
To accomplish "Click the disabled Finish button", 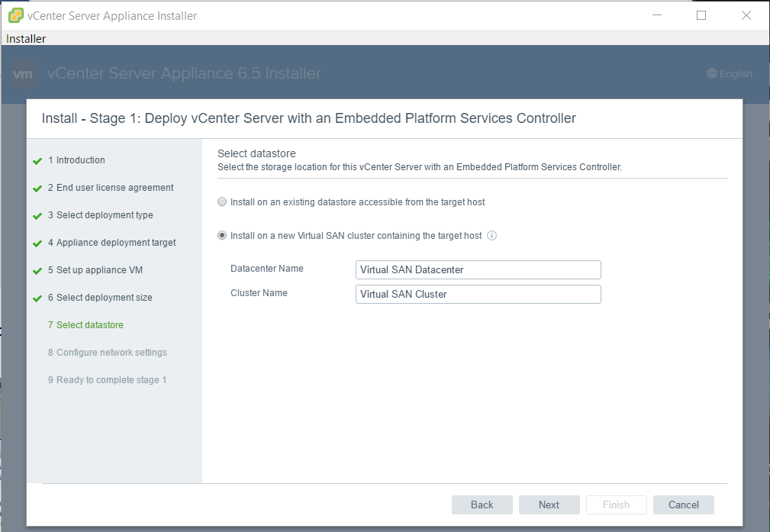I will coord(617,505).
